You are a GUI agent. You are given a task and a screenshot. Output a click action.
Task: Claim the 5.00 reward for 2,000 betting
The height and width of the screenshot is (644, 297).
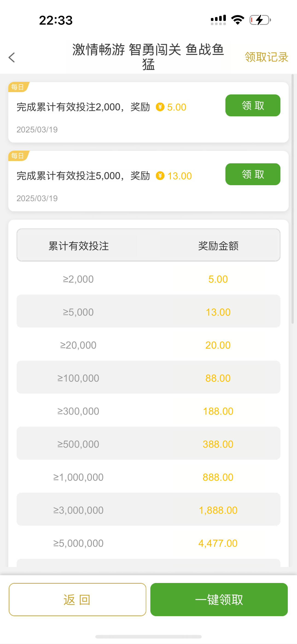tap(253, 105)
